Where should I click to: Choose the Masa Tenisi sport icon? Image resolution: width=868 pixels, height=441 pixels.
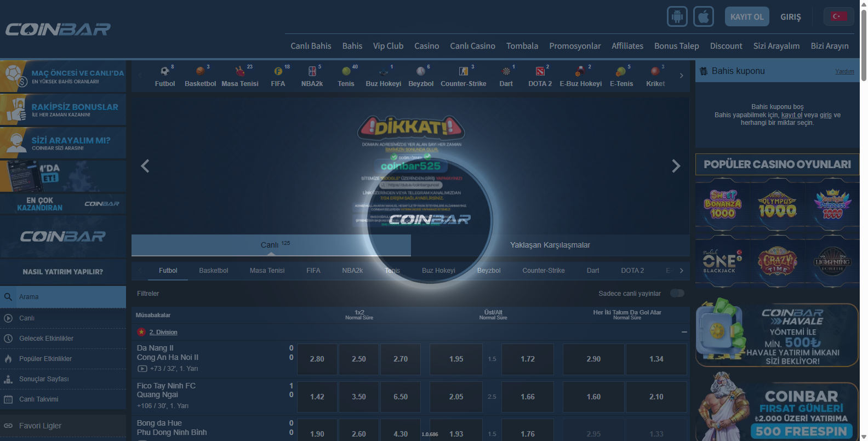(240, 71)
